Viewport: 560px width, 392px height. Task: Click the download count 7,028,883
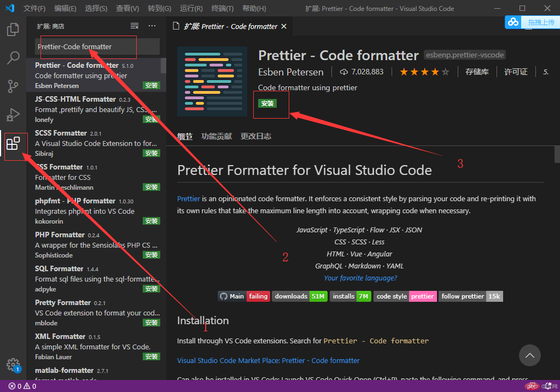(361, 72)
